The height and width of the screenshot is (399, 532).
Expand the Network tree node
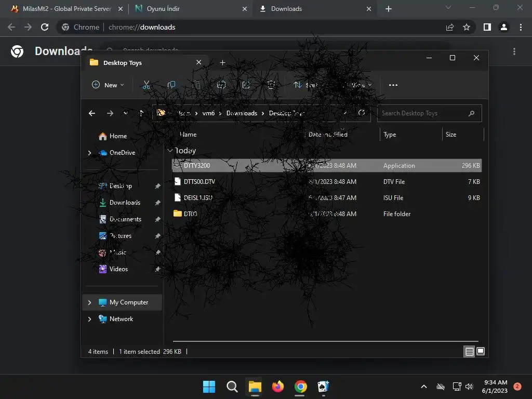89,319
